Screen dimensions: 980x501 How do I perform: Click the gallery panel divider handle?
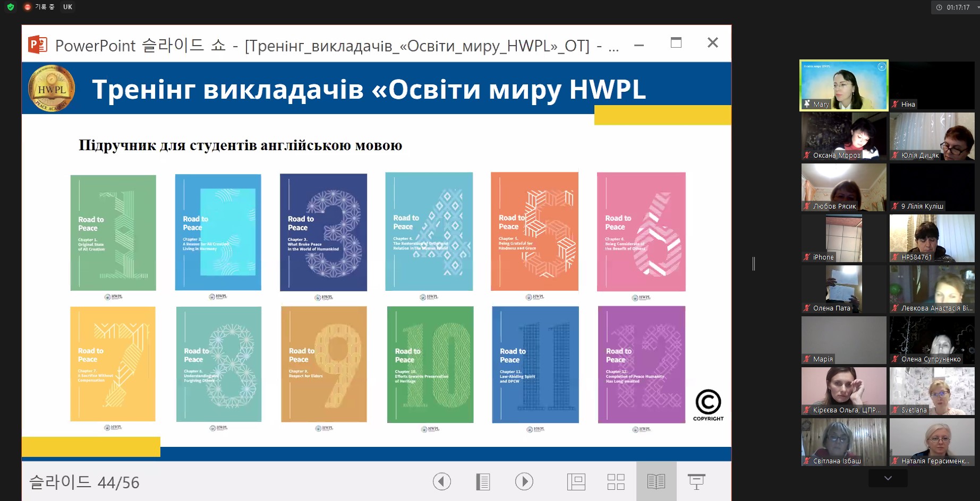753,263
